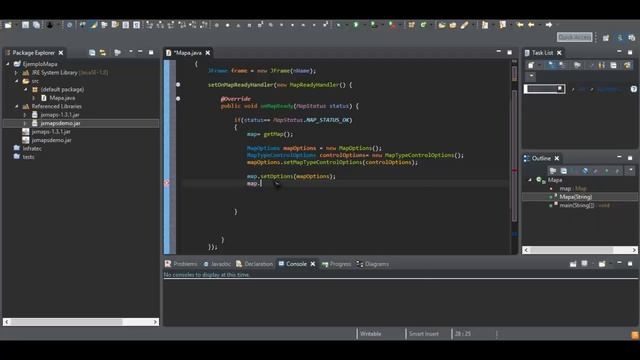Toggle the blue round icon in Outline toolbar
This screenshot has width=640, height=360.
click(585, 171)
